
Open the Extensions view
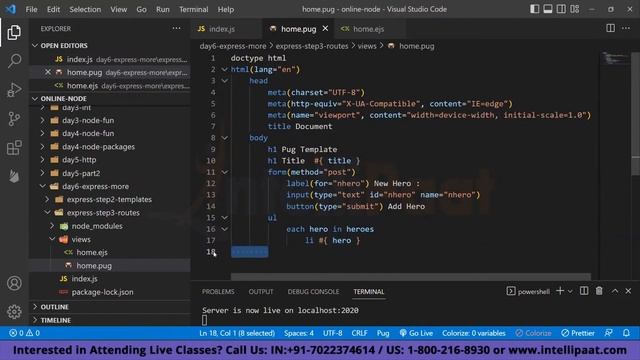(14, 148)
